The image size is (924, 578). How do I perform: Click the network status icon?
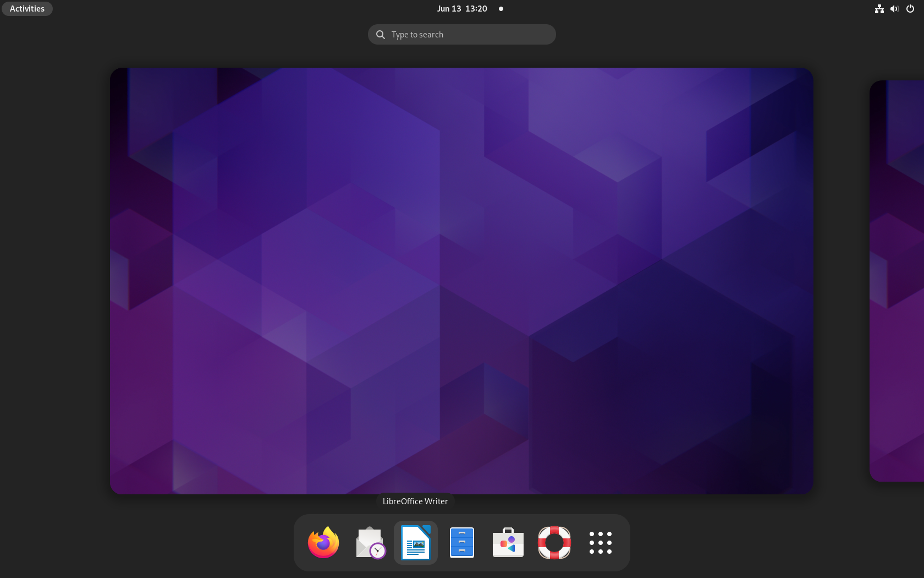pyautogui.click(x=879, y=9)
